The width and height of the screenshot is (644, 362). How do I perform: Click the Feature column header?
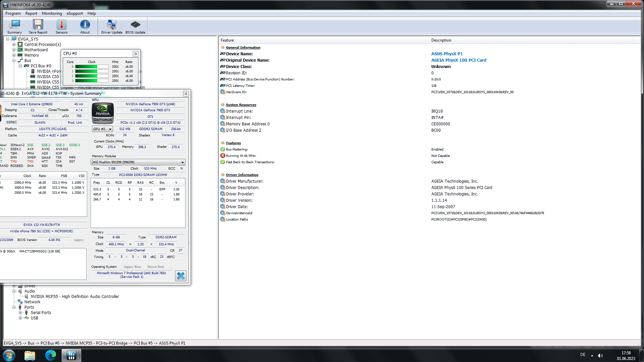324,40
